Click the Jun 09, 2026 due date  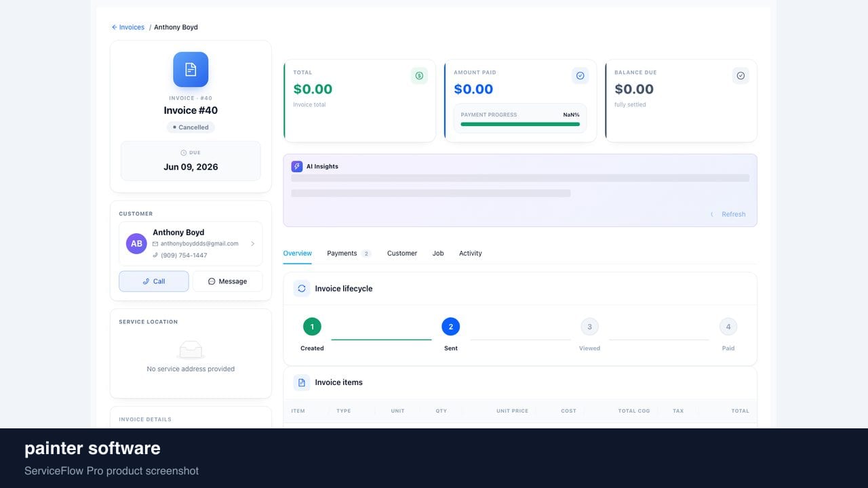tap(191, 167)
